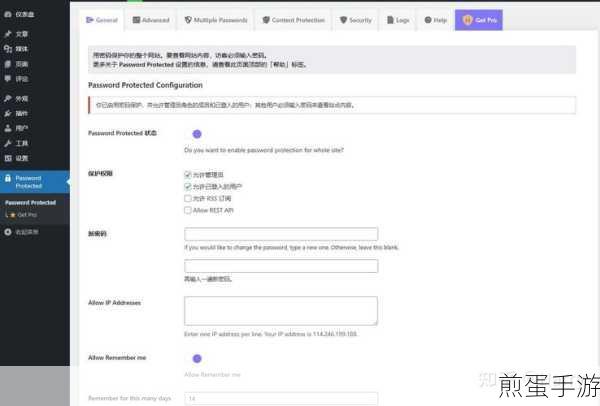This screenshot has width=600, height=406.
Task: Open the Logs tab
Action: coord(398,20)
